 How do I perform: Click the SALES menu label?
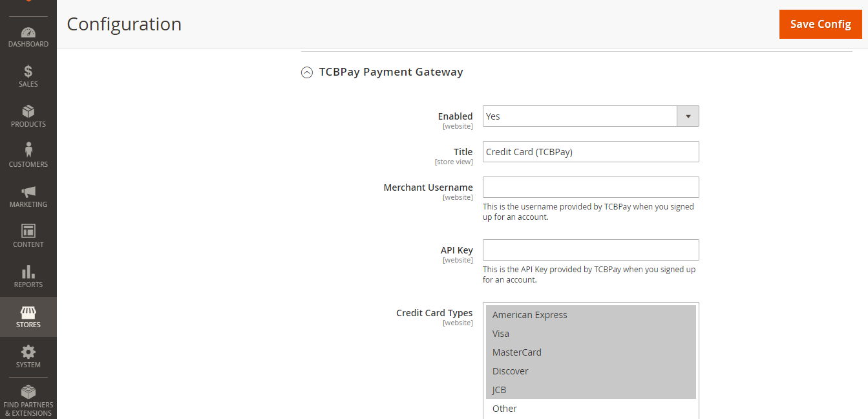click(28, 84)
